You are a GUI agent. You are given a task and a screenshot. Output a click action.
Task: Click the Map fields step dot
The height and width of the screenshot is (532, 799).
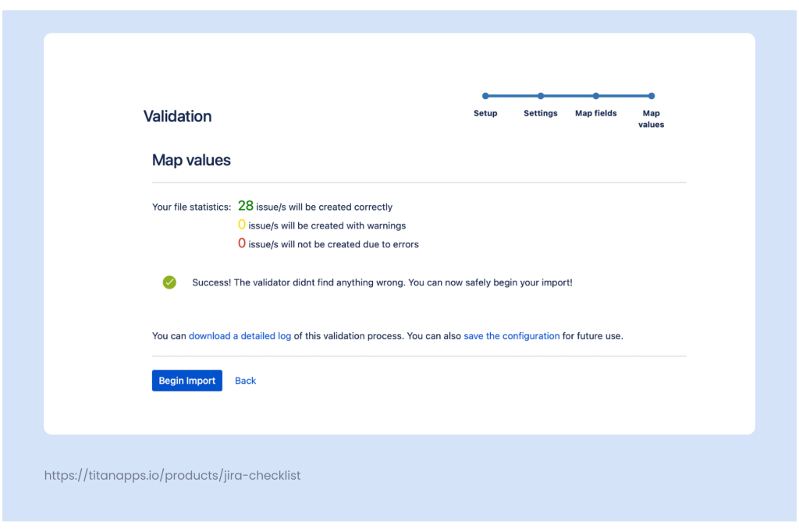pyautogui.click(x=596, y=96)
